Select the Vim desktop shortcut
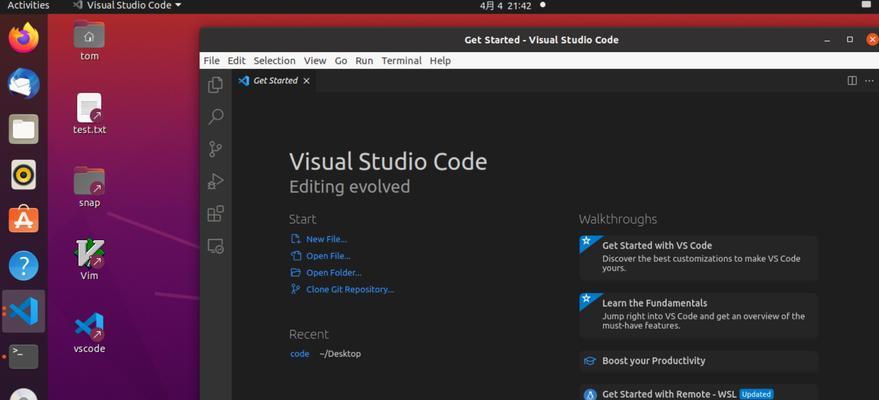Image resolution: width=879 pixels, height=400 pixels. tap(89, 260)
